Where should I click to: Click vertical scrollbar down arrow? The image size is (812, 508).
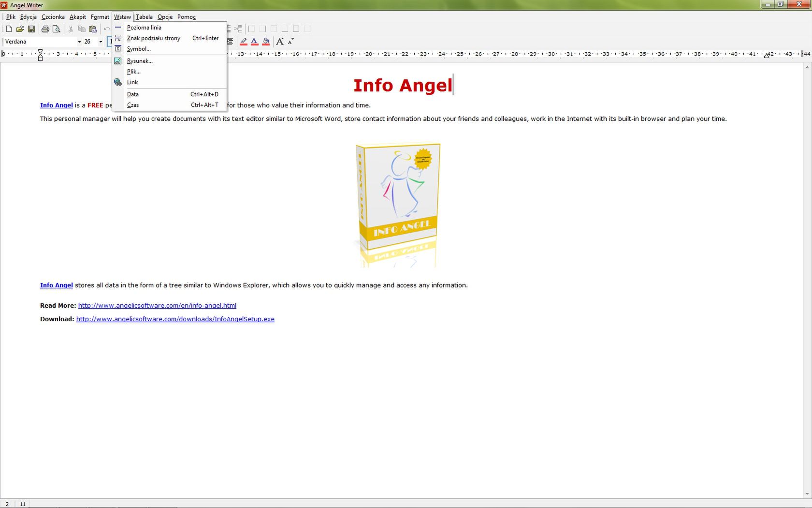(x=807, y=494)
